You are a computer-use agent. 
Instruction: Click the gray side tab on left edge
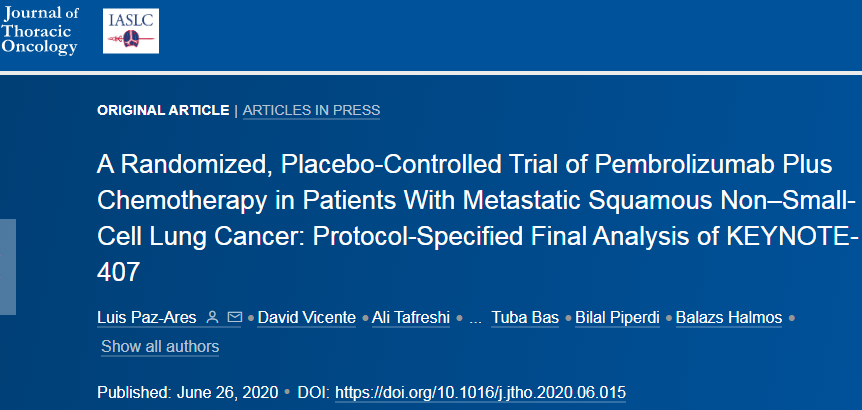pos(8,266)
